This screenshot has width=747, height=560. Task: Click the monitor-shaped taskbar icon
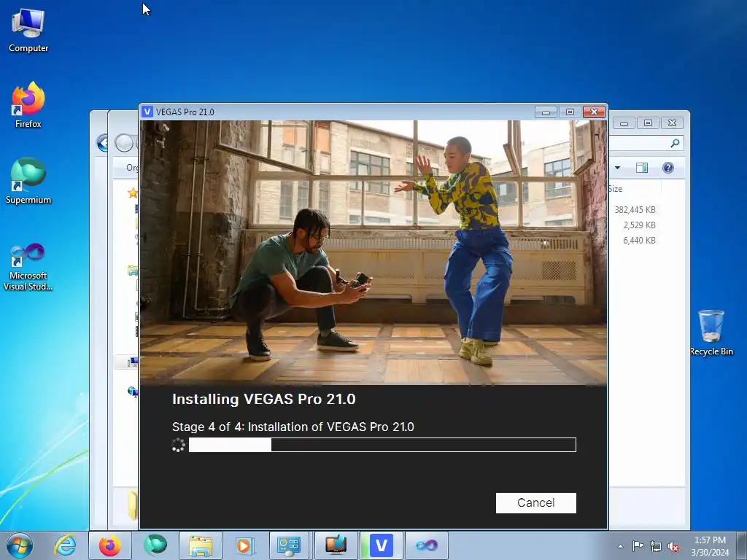(x=336, y=545)
